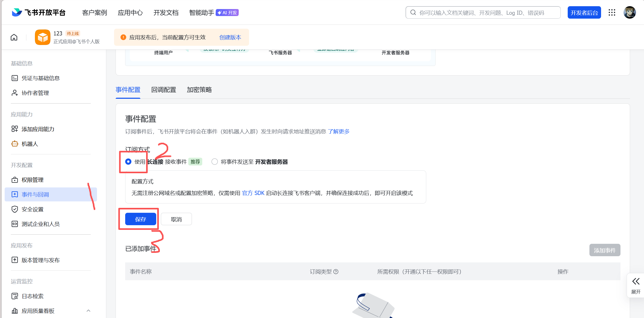The height and width of the screenshot is (318, 644).
Task: Click the 展开 double-chevron panel
Action: (636, 285)
